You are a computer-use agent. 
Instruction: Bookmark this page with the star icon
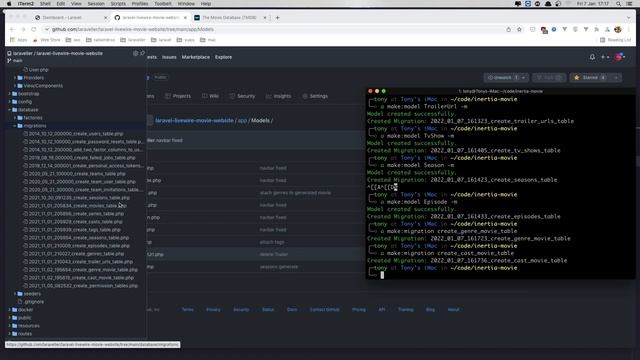click(x=519, y=29)
